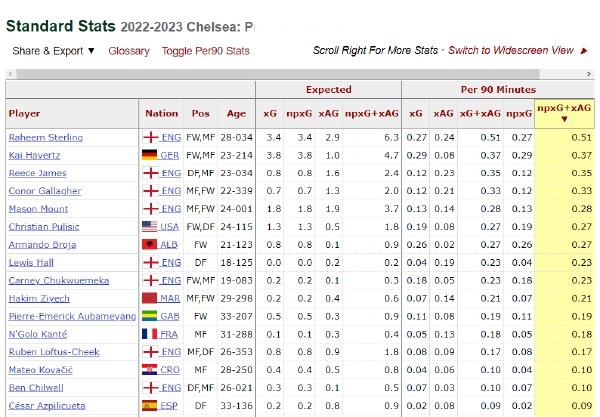Viewport: 600px width, 417px height.
Task: Open GER nation link for Kai Havertz
Action: coord(170,156)
